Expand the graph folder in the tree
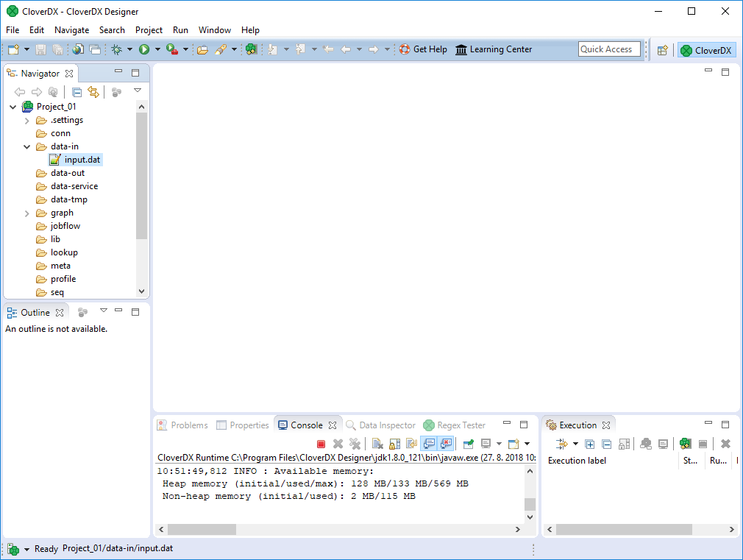Screen dimensions: 743x560 (x=27, y=213)
